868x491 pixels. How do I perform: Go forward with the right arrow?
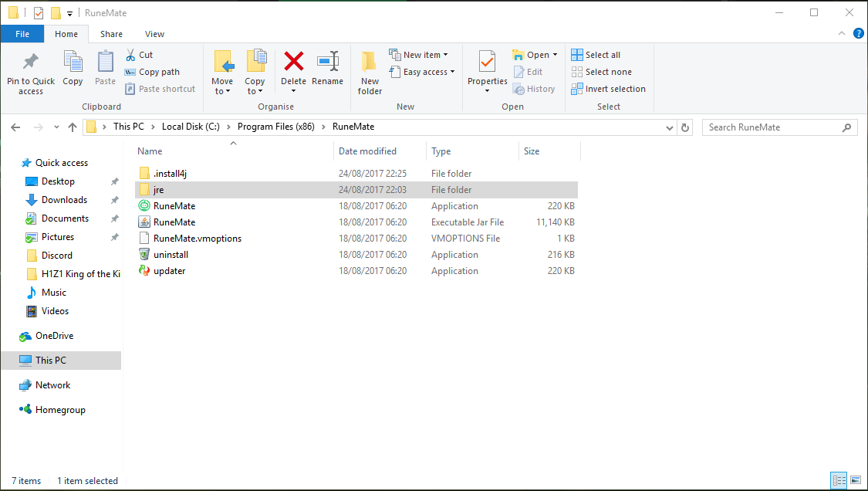pos(39,127)
